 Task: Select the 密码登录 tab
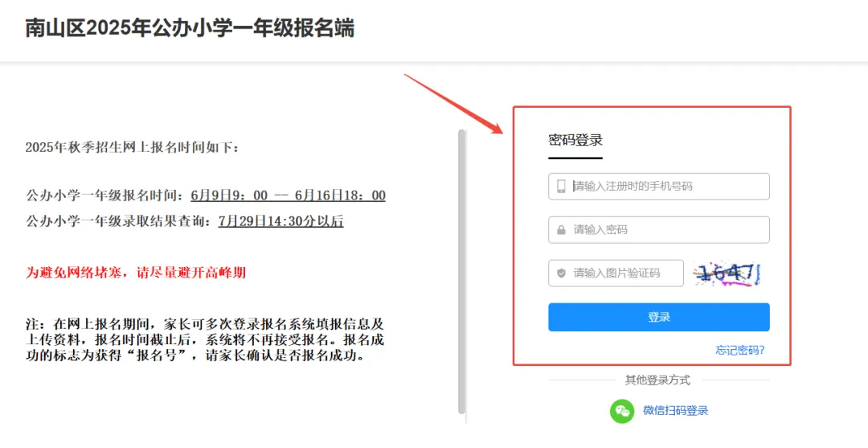[575, 140]
